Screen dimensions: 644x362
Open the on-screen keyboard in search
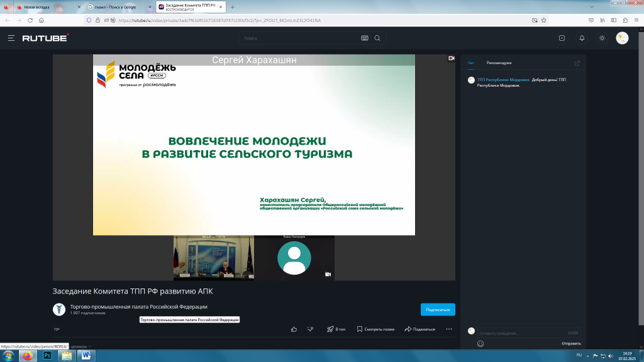coord(364,38)
